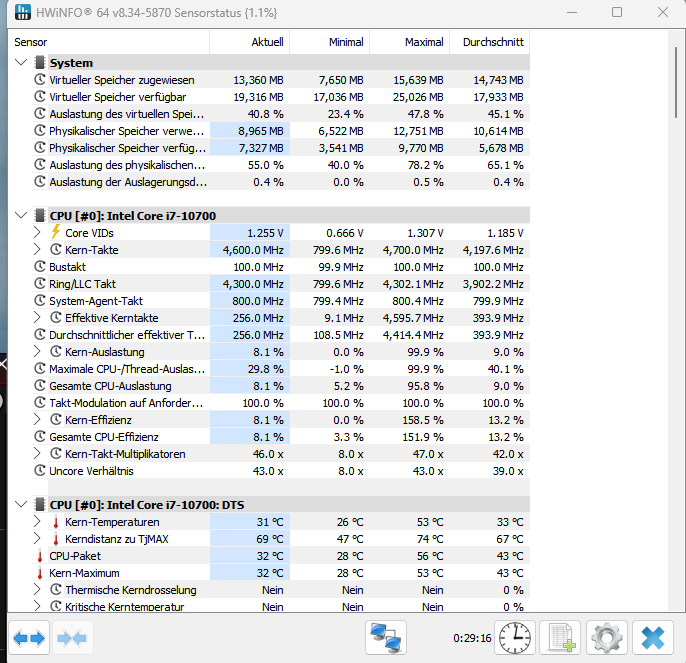Expand the Kern-Effizienz row
Viewport: 686px width, 663px height.
[37, 419]
